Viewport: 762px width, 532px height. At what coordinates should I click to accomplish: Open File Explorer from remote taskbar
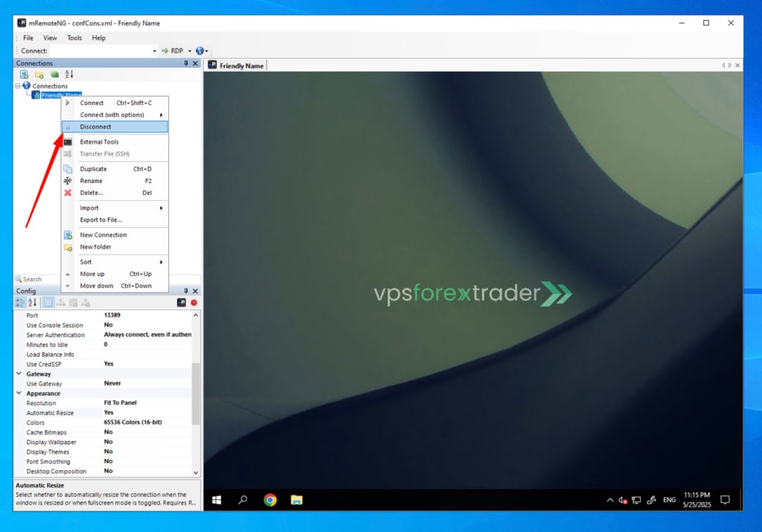coord(296,500)
